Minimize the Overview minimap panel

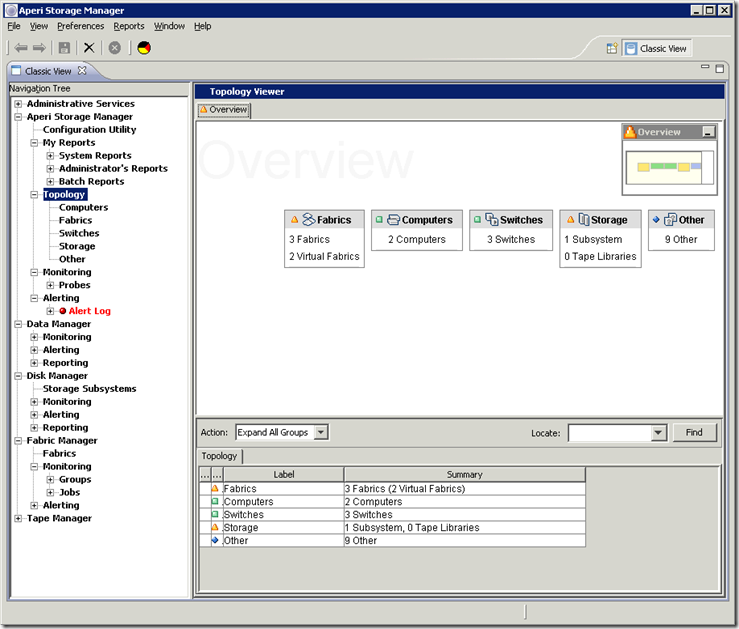pyautogui.click(x=708, y=132)
